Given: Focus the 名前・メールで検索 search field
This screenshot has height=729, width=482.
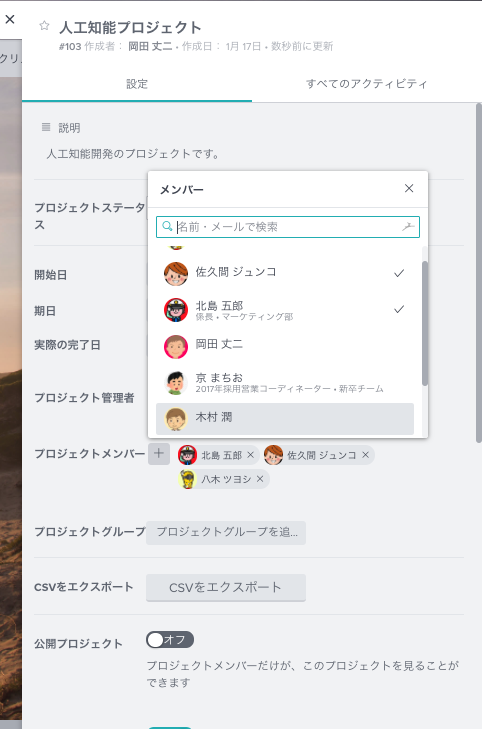Looking at the screenshot, I should click(x=288, y=227).
